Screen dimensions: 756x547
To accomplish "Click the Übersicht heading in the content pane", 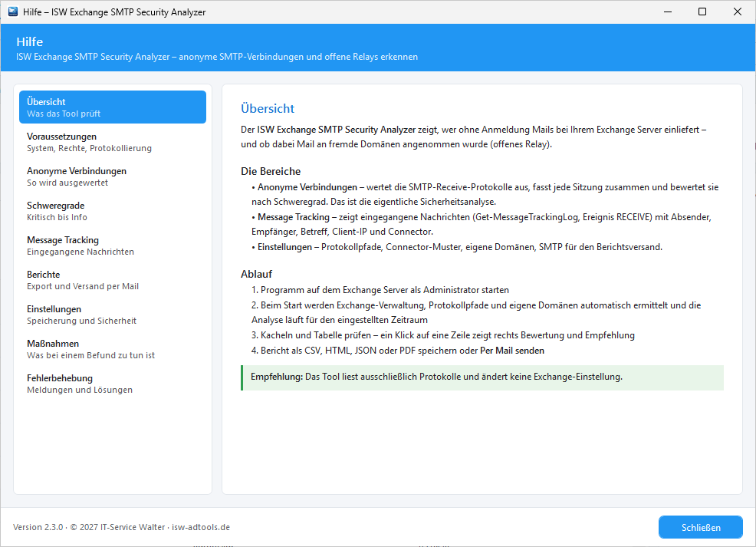I will coord(268,108).
